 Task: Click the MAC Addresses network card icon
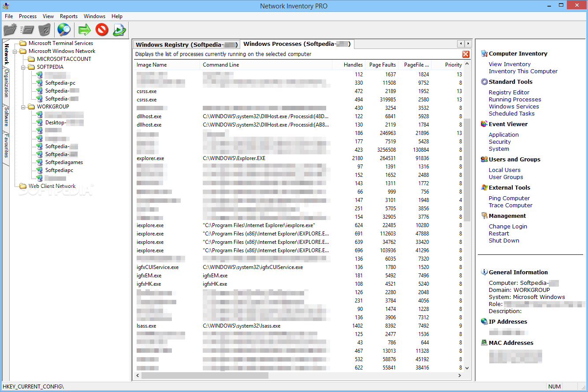coord(484,343)
